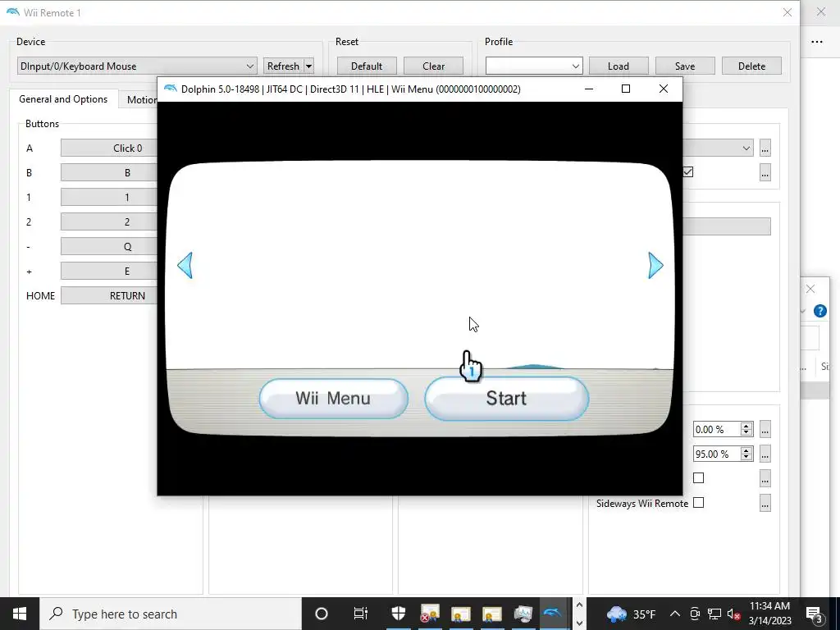
Task: Close the small window behind on the right
Action: pos(810,289)
